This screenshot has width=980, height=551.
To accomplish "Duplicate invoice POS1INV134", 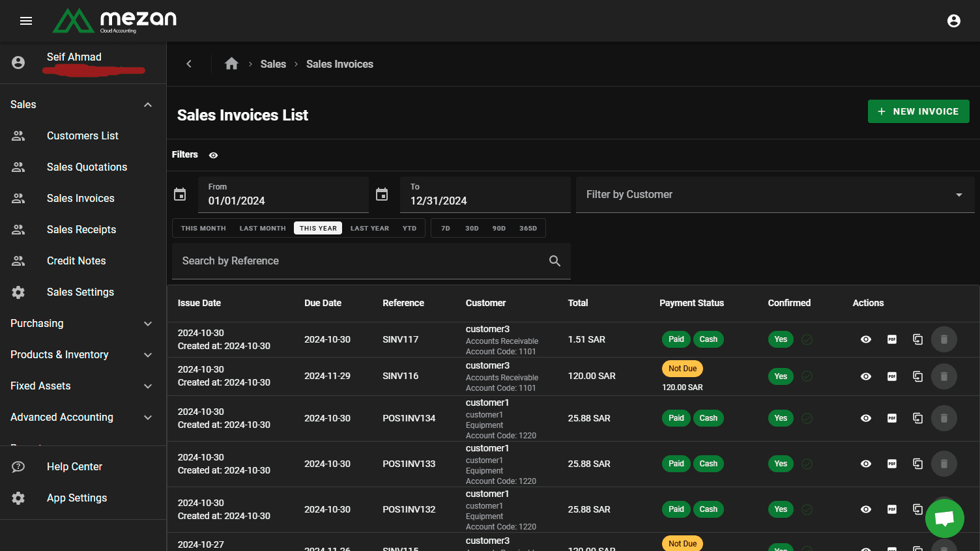I will coord(918,418).
